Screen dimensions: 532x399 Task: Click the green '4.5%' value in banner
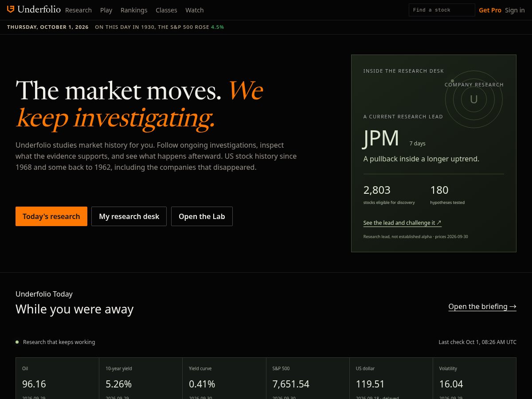[x=218, y=27]
